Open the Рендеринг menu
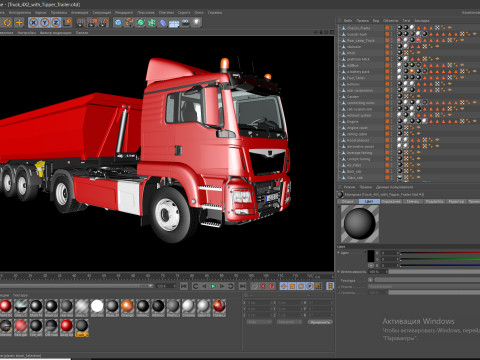Screen dimensions: 480x360 124,12
